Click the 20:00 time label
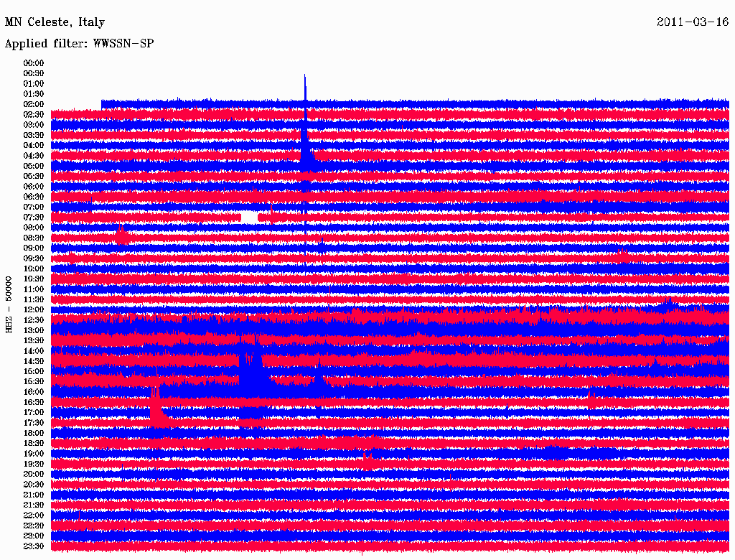The width and height of the screenshot is (735, 560). (33, 474)
